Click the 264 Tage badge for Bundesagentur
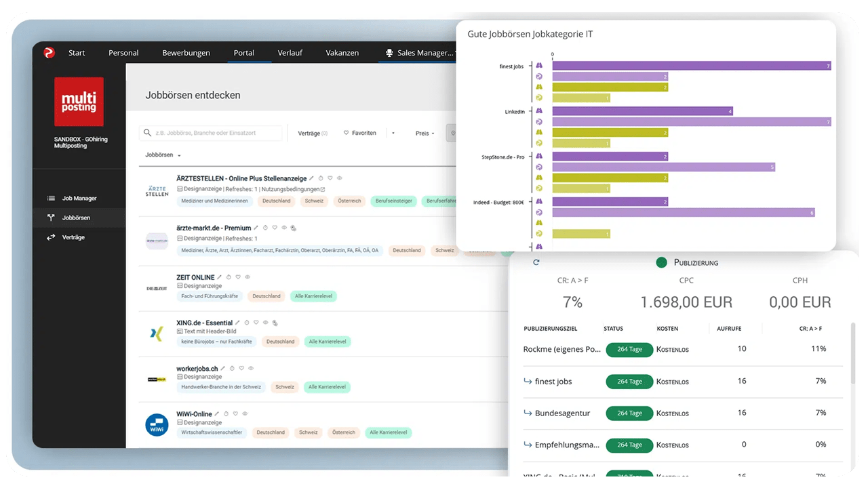The height and width of the screenshot is (488, 868). pyautogui.click(x=629, y=413)
